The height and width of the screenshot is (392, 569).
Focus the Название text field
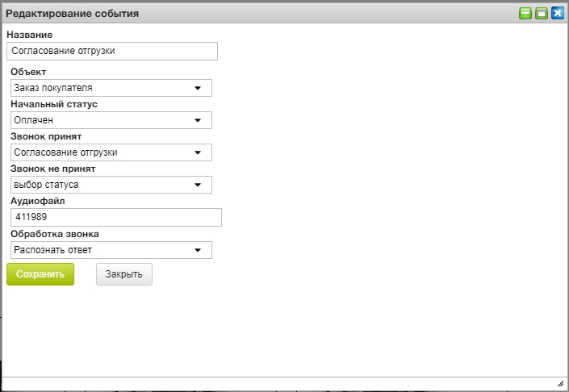pyautogui.click(x=111, y=51)
